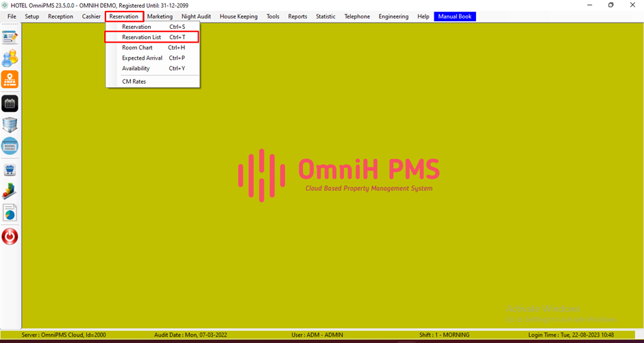Open the Cashier menu
The height and width of the screenshot is (343, 644).
(91, 16)
